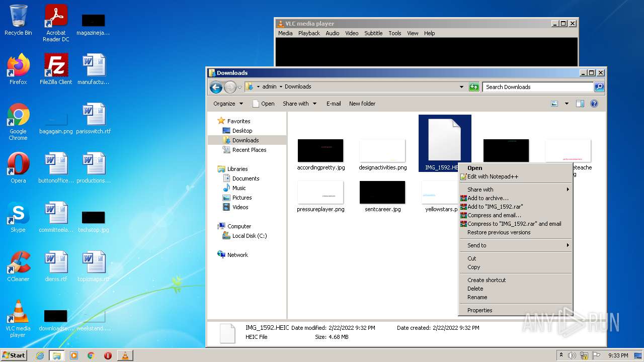644x362 pixels.
Task: Choose Delete from context menu
Action: [x=515, y=289]
